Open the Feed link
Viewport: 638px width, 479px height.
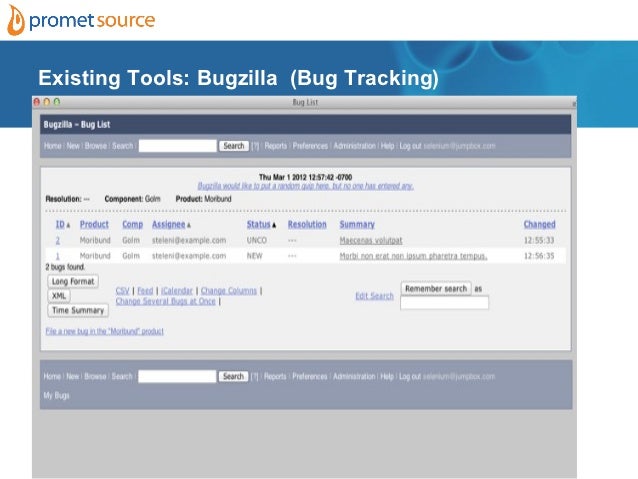tap(145, 291)
